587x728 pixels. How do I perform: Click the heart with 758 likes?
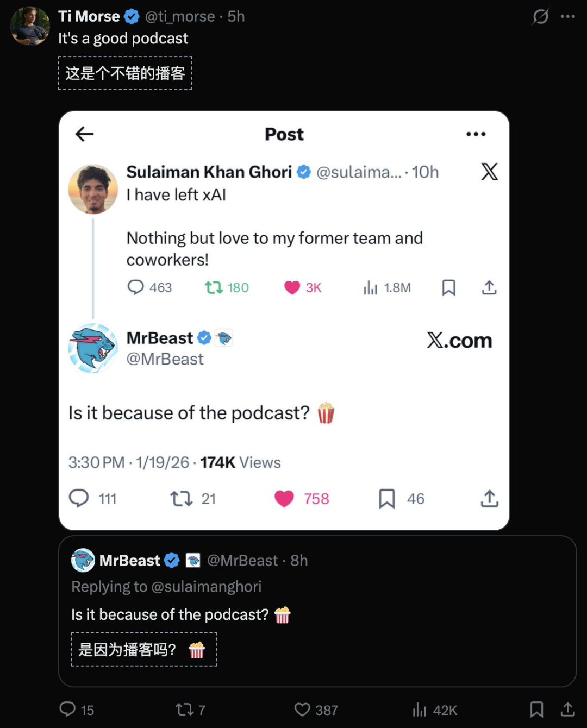(x=284, y=498)
